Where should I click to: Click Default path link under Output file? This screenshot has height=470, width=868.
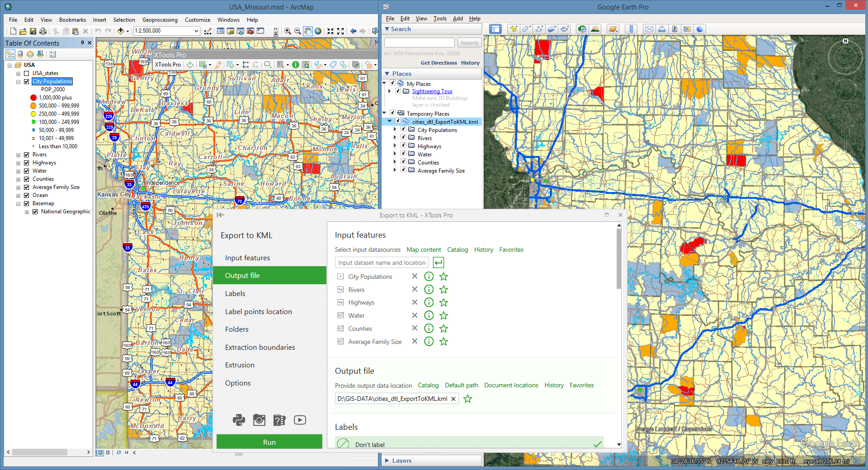pyautogui.click(x=462, y=385)
